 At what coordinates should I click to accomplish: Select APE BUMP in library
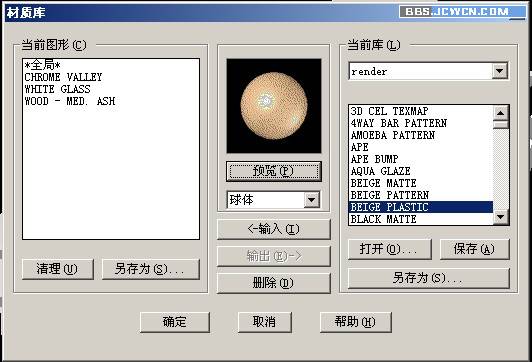(x=421, y=159)
